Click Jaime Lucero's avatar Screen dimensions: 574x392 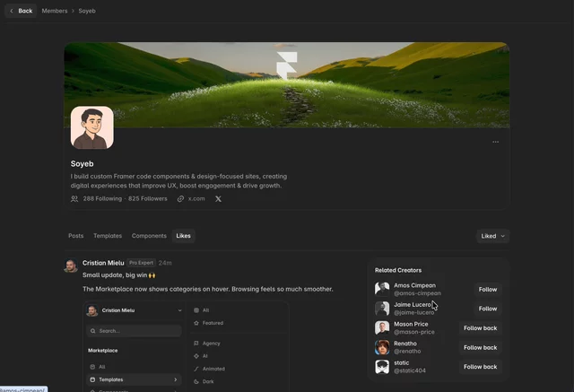(382, 309)
